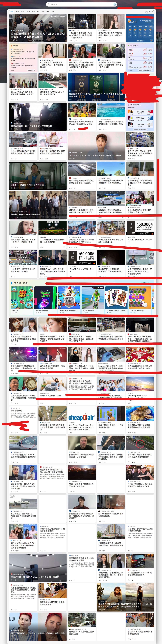The image size is (162, 644).
Task: Like the 對警車閃大燈 TVBS video card
Action: coord(12,129)
